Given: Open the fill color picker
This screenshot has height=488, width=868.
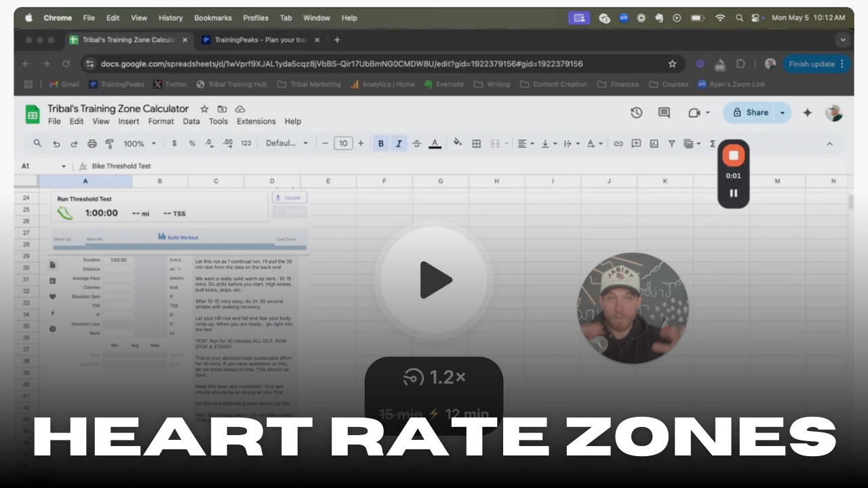Looking at the screenshot, I should pyautogui.click(x=458, y=143).
